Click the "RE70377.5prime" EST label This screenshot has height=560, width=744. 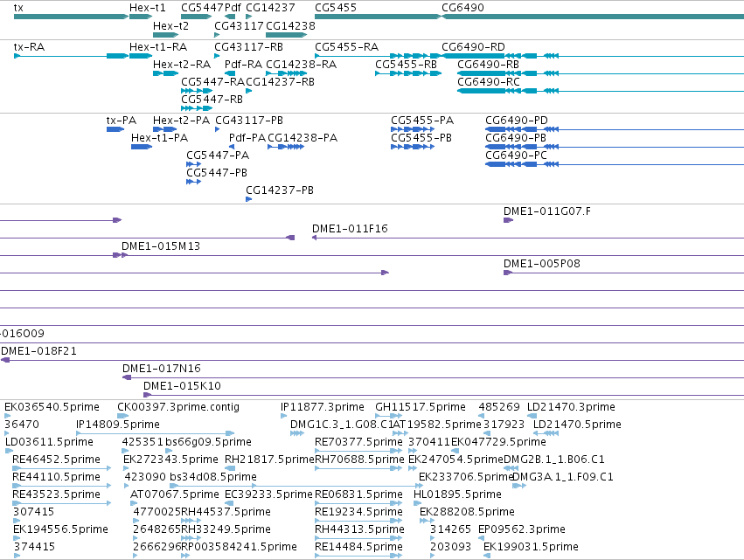point(358,442)
